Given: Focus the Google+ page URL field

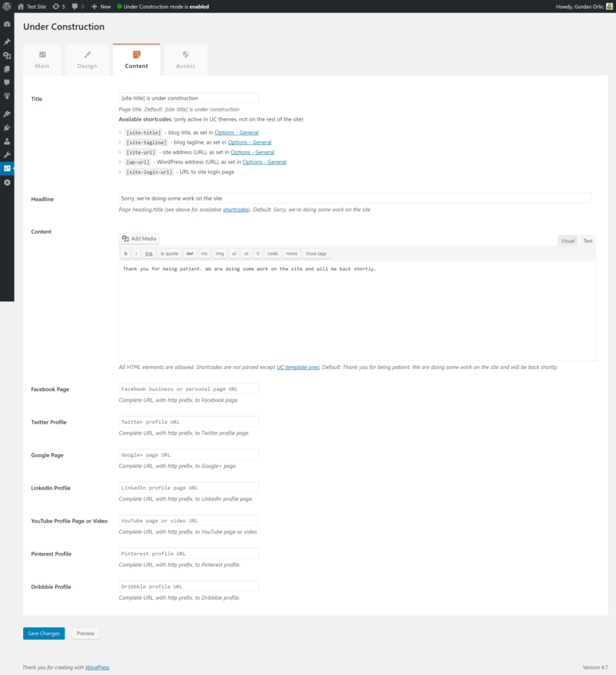Looking at the screenshot, I should tap(189, 455).
